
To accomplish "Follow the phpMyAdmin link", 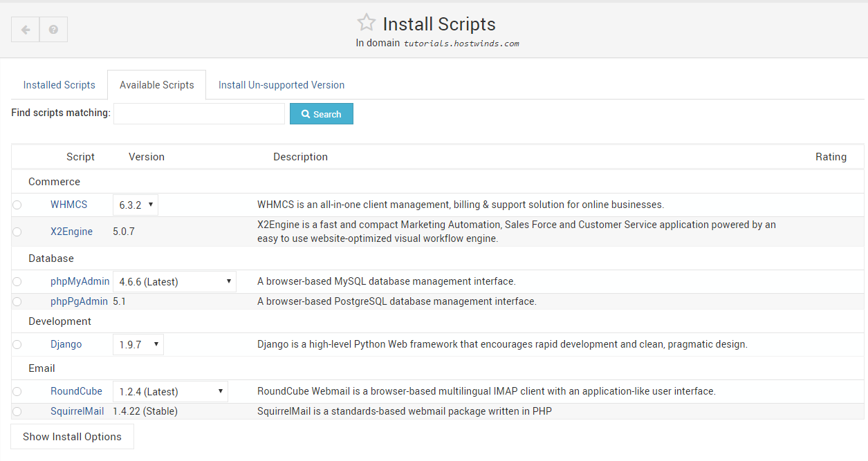I will 80,281.
